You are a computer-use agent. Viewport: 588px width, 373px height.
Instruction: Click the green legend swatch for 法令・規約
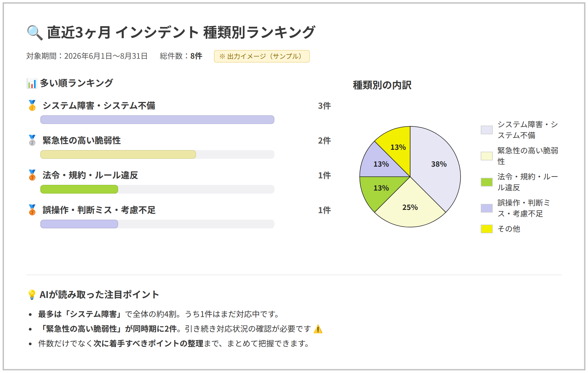tap(486, 182)
